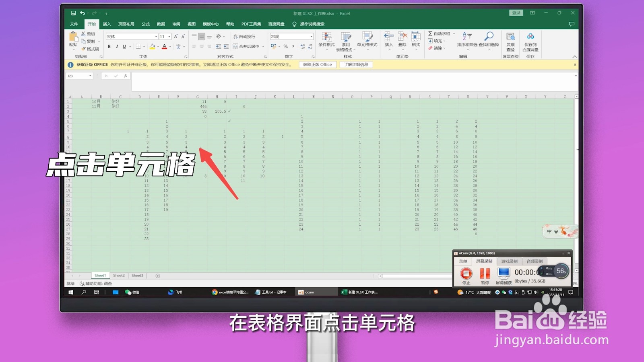Open the font name (宋体) dropdown
This screenshot has height=362, width=644.
pyautogui.click(x=157, y=36)
